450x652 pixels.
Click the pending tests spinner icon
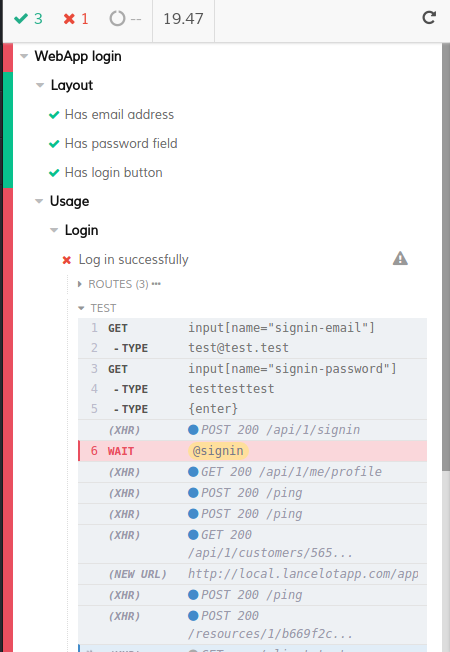coord(117,19)
